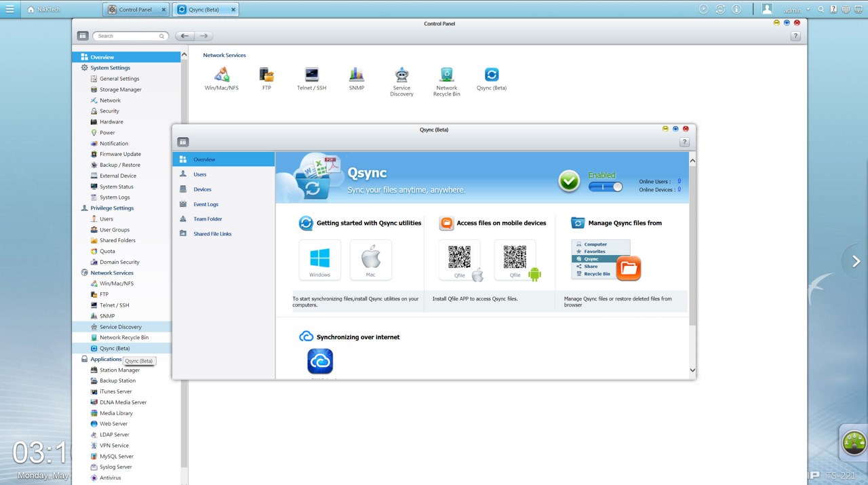
Task: Collapse the System Settings section
Action: tap(110, 68)
